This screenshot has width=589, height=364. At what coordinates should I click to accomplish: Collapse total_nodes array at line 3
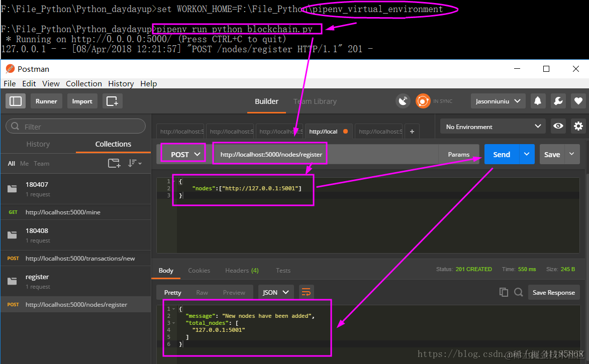[x=174, y=323]
